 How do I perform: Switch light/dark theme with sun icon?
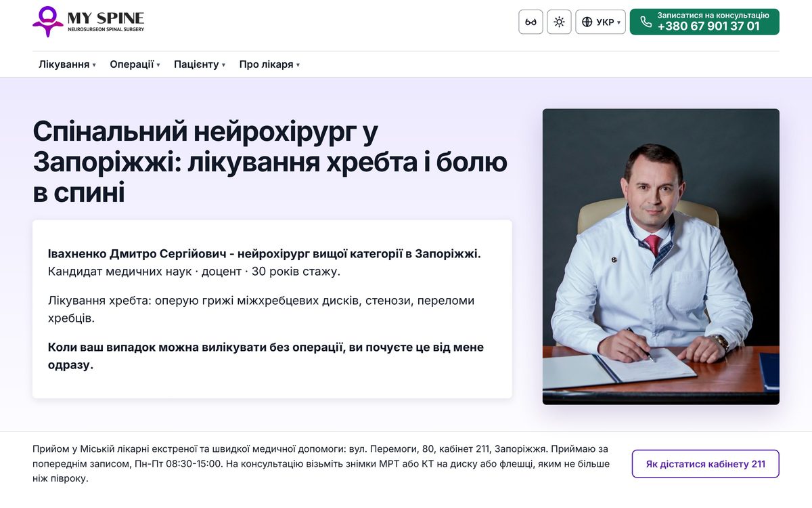(559, 22)
